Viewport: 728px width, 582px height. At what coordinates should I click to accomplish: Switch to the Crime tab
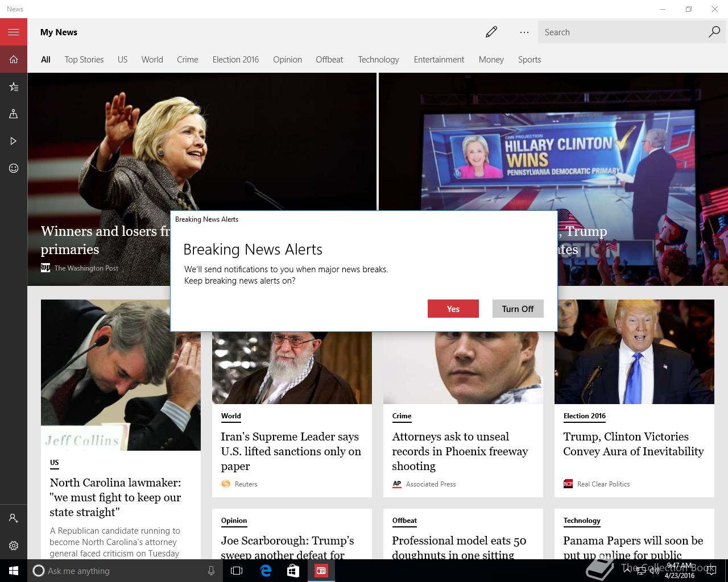(187, 60)
